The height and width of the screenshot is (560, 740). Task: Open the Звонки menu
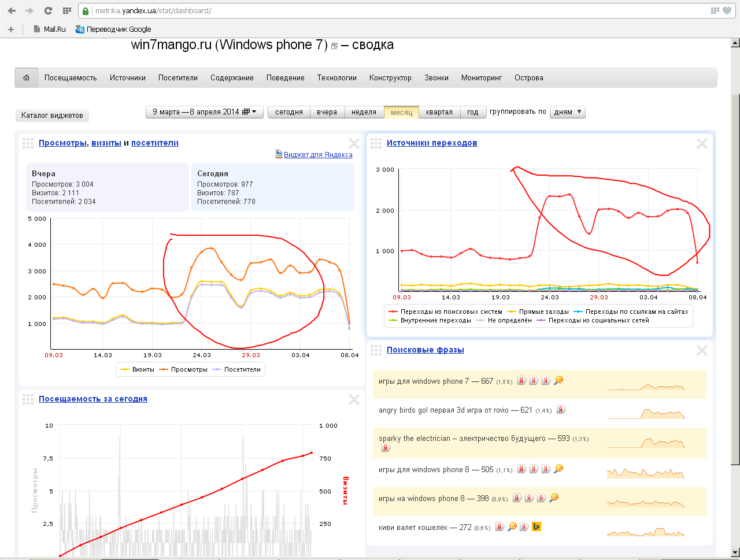pyautogui.click(x=436, y=78)
